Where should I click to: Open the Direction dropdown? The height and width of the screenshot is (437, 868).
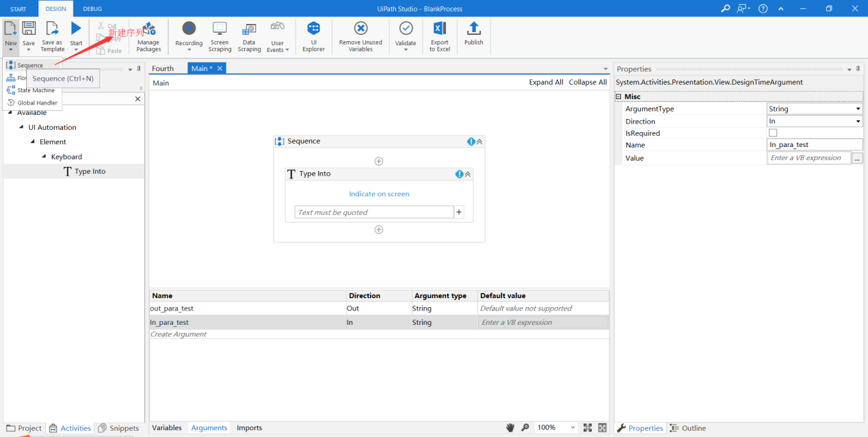pyautogui.click(x=858, y=120)
